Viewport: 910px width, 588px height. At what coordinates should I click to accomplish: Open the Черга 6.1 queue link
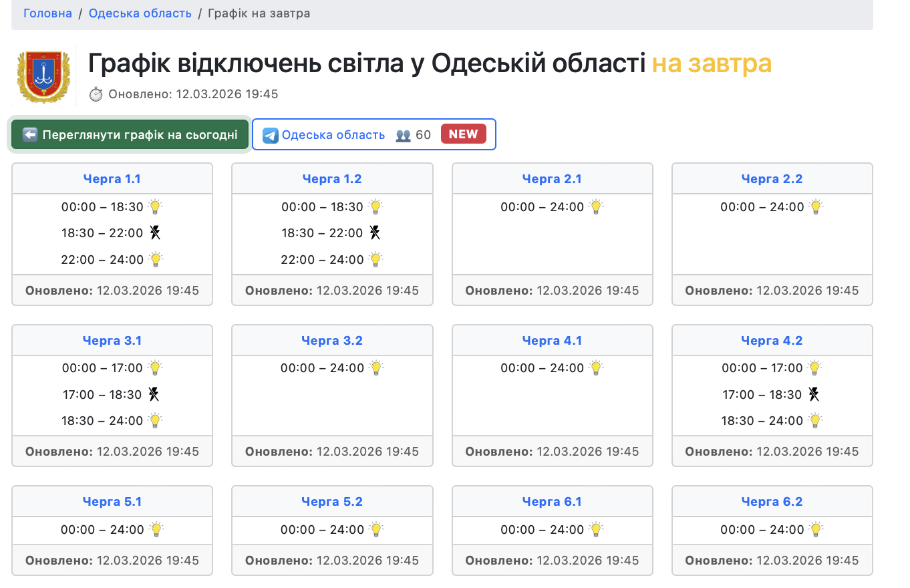(x=551, y=502)
